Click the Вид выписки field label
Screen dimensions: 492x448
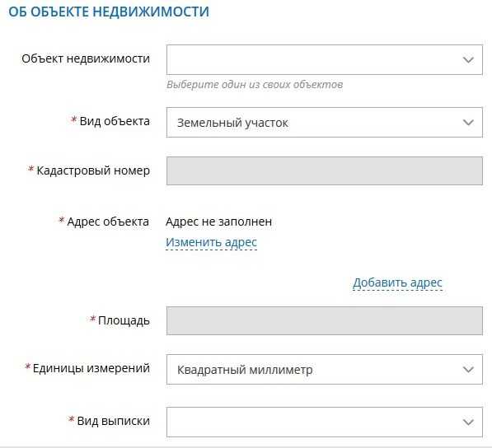[113, 421]
